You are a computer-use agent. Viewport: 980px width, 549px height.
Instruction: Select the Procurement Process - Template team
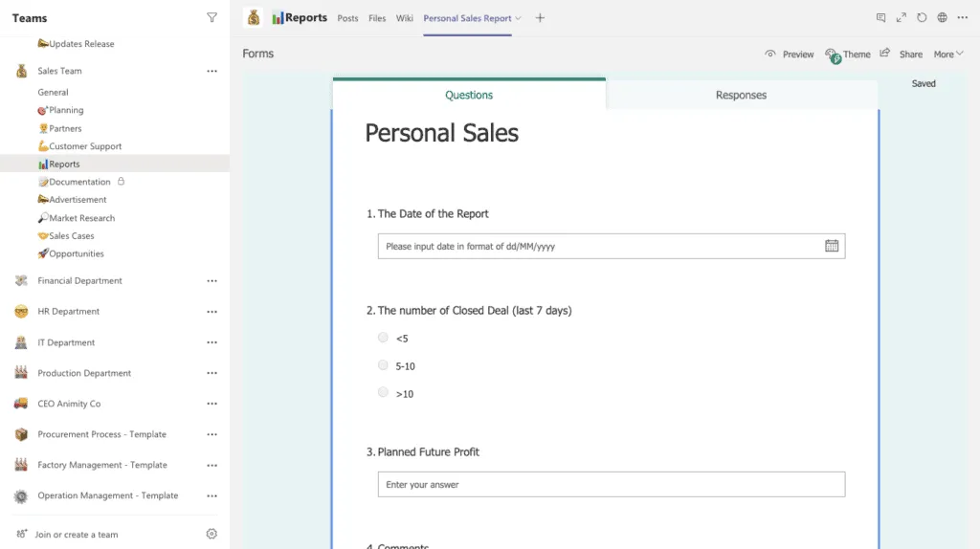101,434
